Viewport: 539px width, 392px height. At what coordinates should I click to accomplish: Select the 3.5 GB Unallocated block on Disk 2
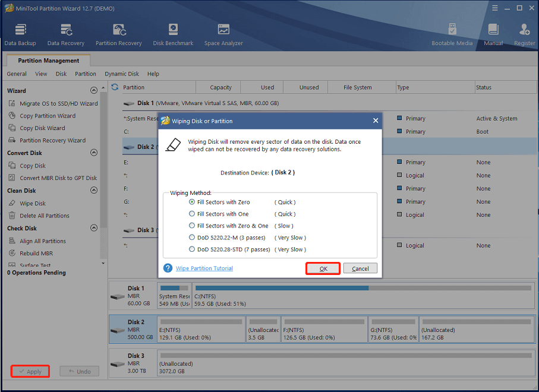[263, 329]
